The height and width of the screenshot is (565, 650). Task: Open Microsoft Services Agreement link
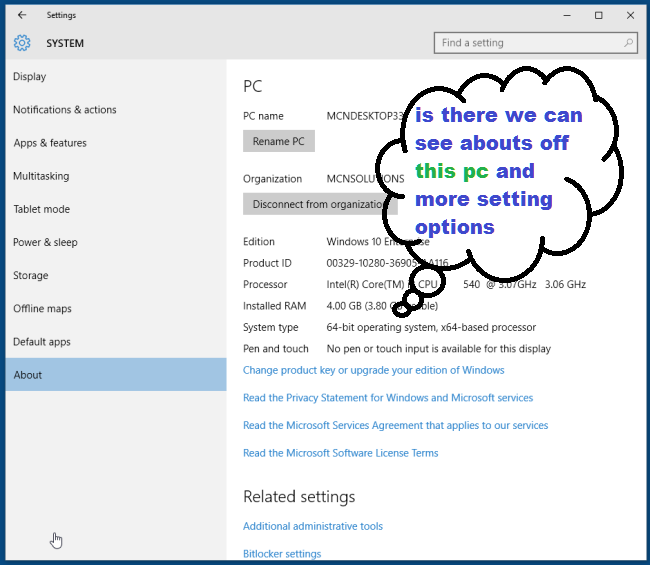click(x=395, y=425)
